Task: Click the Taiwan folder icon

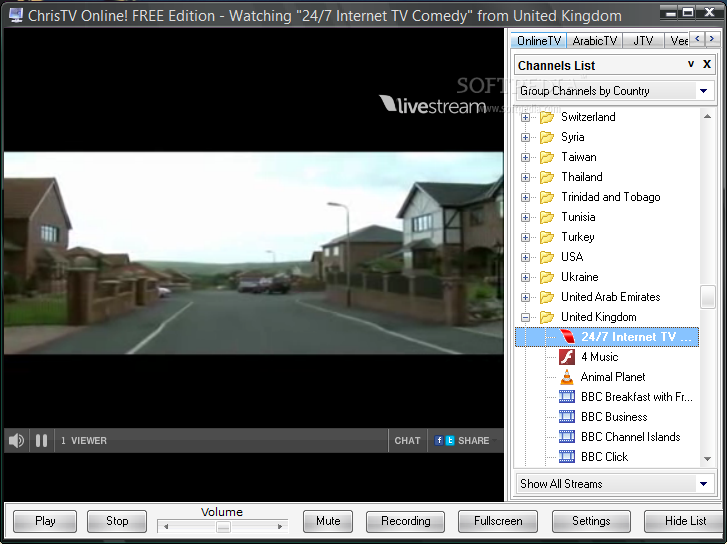Action: tap(547, 157)
